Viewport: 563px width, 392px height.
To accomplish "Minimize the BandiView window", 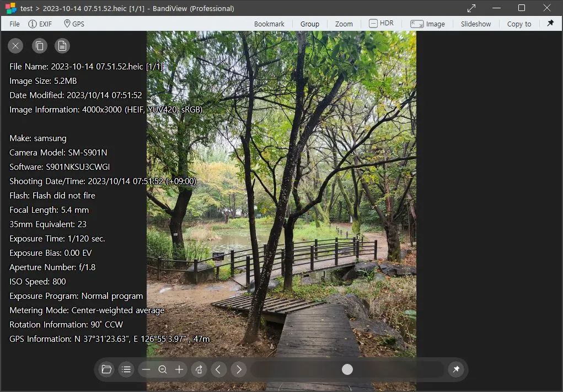I will click(497, 8).
